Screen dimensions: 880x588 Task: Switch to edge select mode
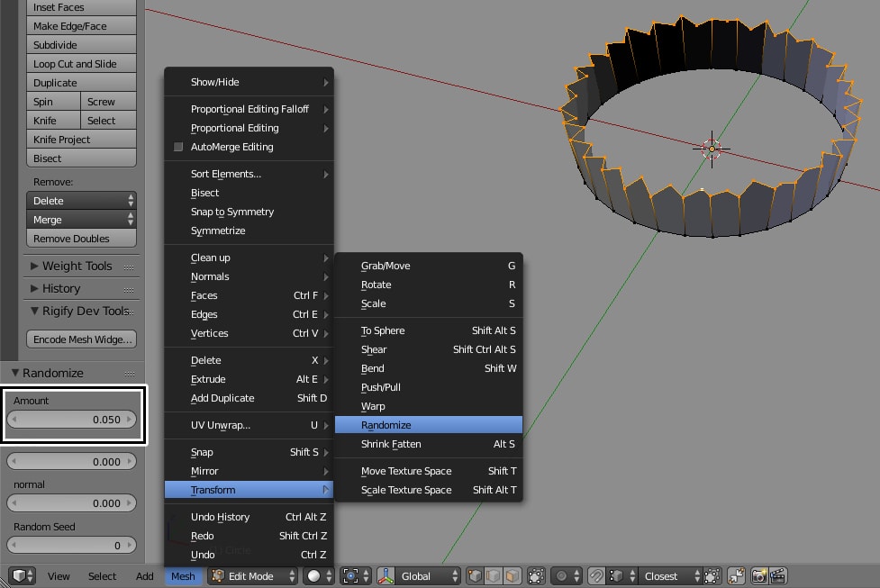pos(494,575)
